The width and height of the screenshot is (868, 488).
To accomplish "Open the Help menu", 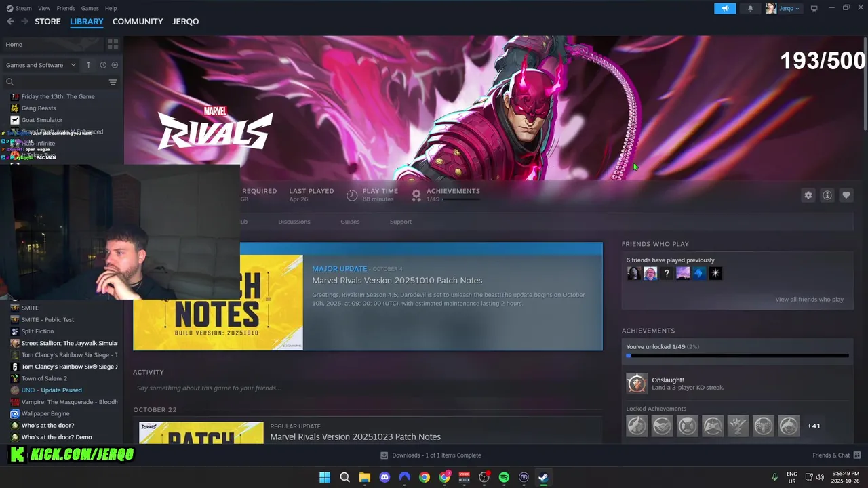I will coord(111,8).
